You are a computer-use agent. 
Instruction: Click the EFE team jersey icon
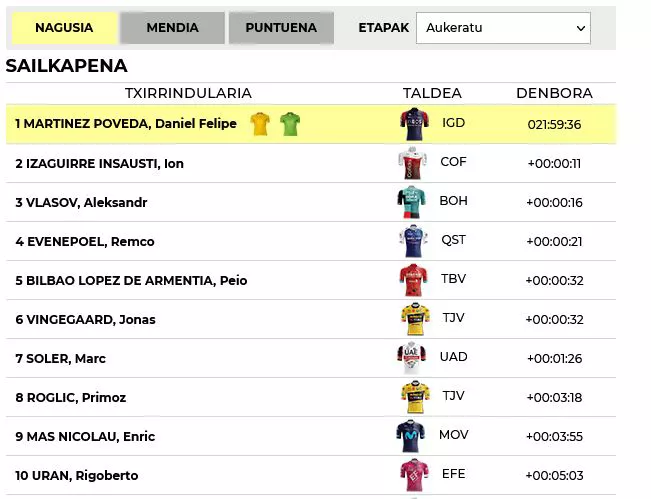pyautogui.click(x=413, y=475)
